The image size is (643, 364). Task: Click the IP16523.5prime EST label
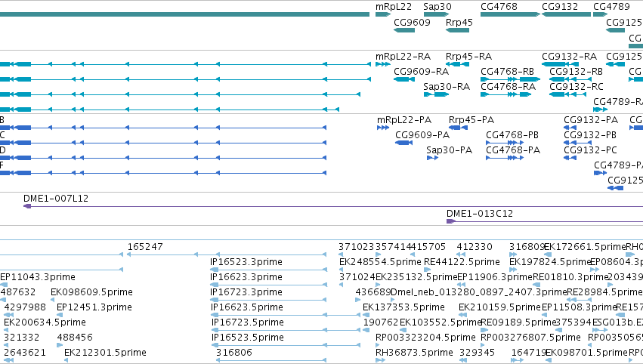(x=248, y=338)
